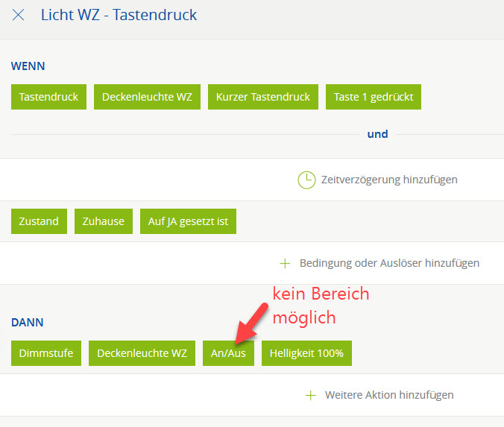This screenshot has width=504, height=427.
Task: Open Deckenleuchte WZ device in WENN section
Action: (147, 97)
